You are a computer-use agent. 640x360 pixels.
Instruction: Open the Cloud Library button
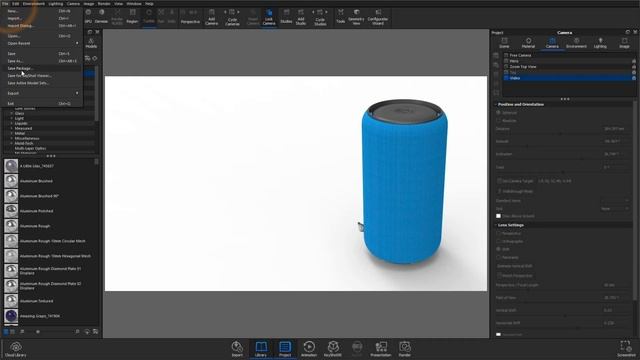pyautogui.click(x=16, y=349)
